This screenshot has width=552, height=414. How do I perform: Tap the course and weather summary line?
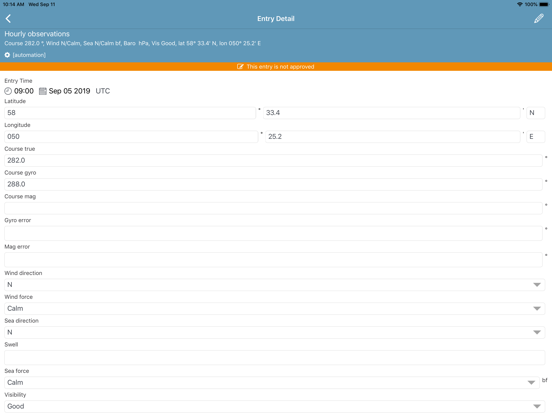coord(132,43)
